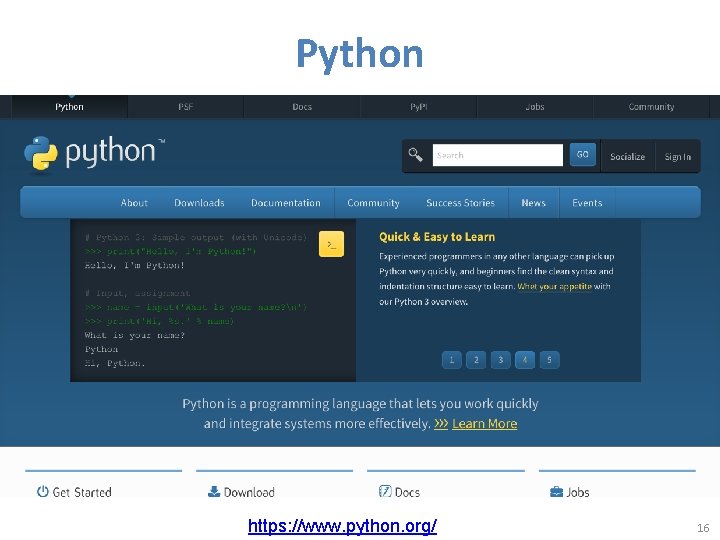Click the Download arrow icon
The image size is (720, 540).
coord(214,491)
